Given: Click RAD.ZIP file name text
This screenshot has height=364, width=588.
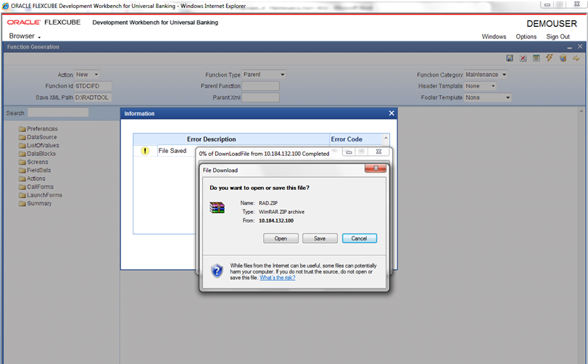Looking at the screenshot, I should coord(268,203).
